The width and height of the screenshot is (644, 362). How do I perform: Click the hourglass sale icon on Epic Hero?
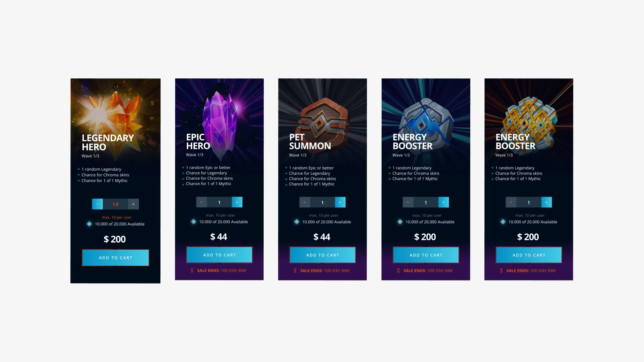pyautogui.click(x=192, y=270)
